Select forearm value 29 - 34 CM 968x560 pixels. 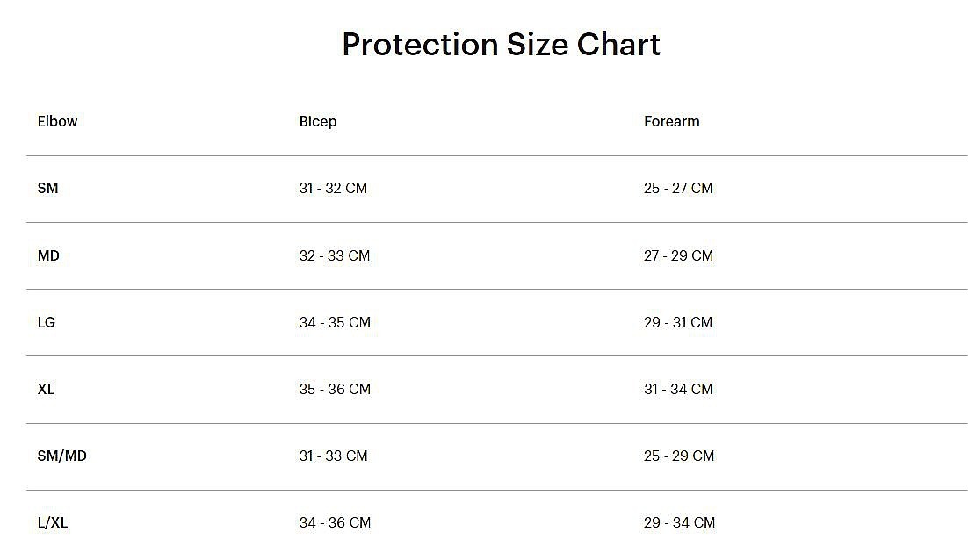coord(679,522)
